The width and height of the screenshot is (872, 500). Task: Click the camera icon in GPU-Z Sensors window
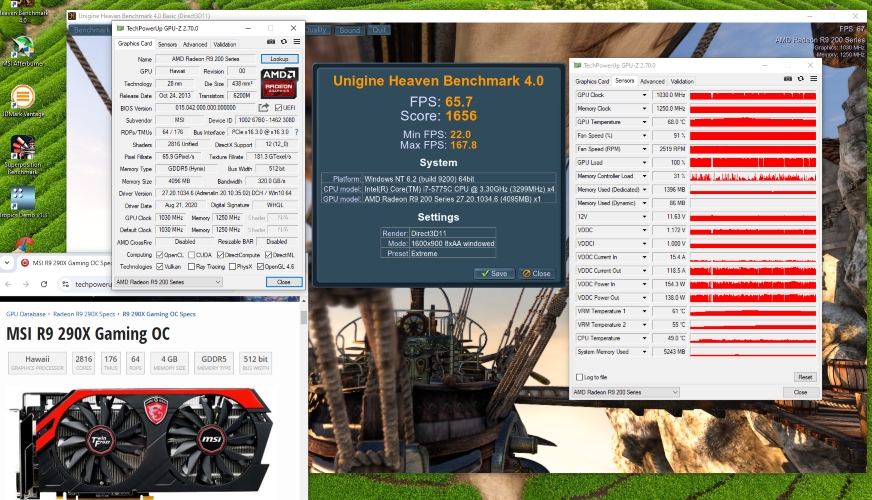[x=787, y=79]
